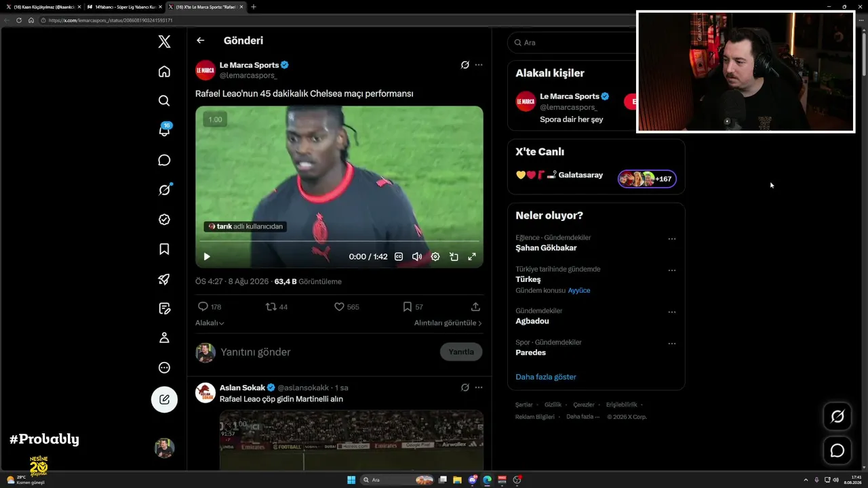Open Profile person icon in sidebar
Screen dimensions: 868x488
[164, 338]
